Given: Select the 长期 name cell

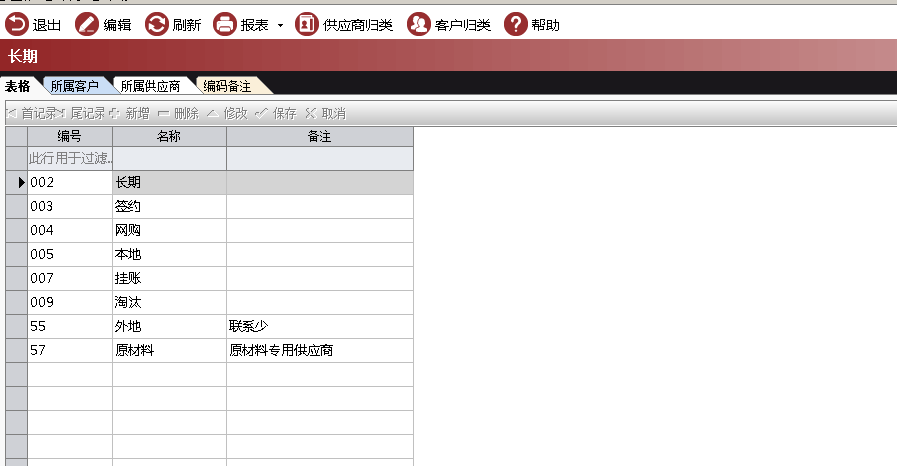Looking at the screenshot, I should tap(169, 182).
